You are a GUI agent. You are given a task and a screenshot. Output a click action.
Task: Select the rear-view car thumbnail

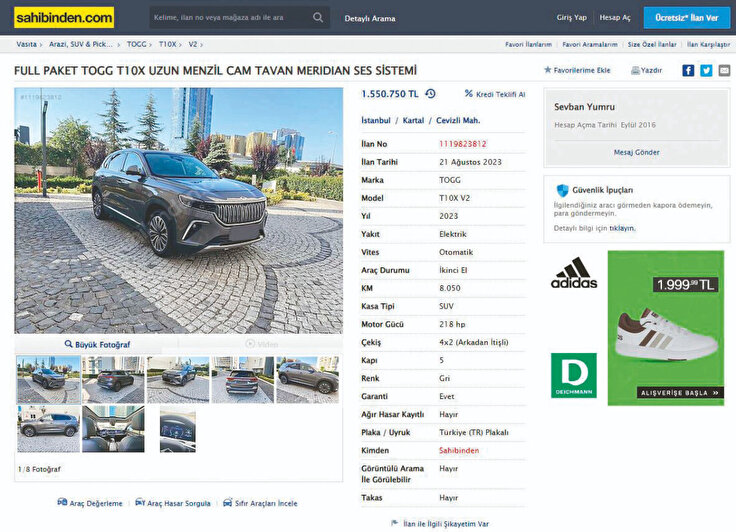coord(243,380)
